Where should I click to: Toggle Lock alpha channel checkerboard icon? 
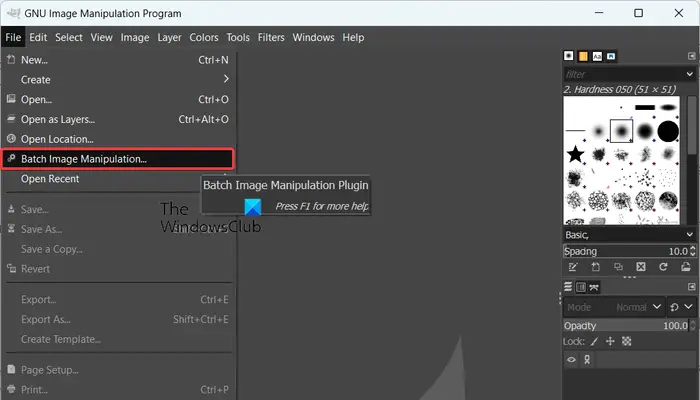click(627, 342)
